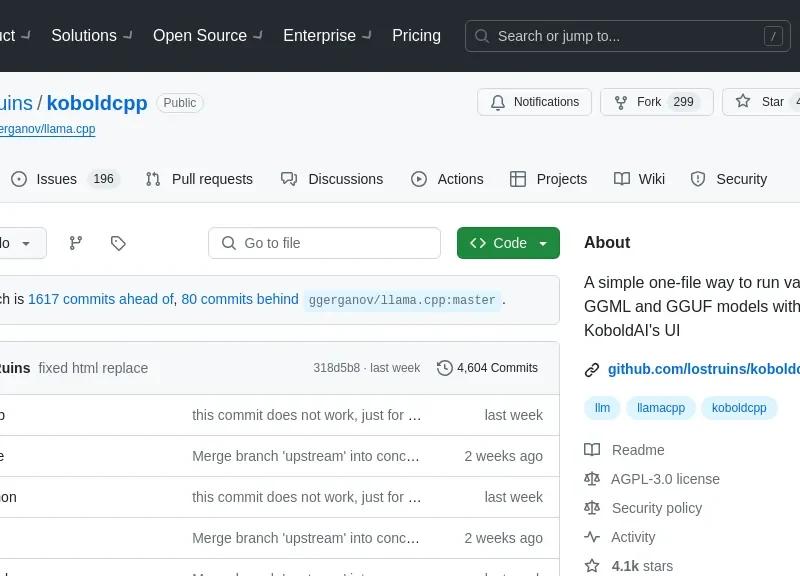Star the koboldcpp repository
800x576 pixels.
(x=761, y=102)
